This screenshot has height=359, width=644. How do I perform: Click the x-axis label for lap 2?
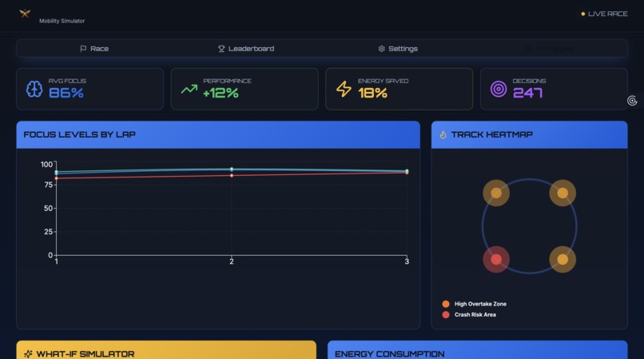pos(232,261)
